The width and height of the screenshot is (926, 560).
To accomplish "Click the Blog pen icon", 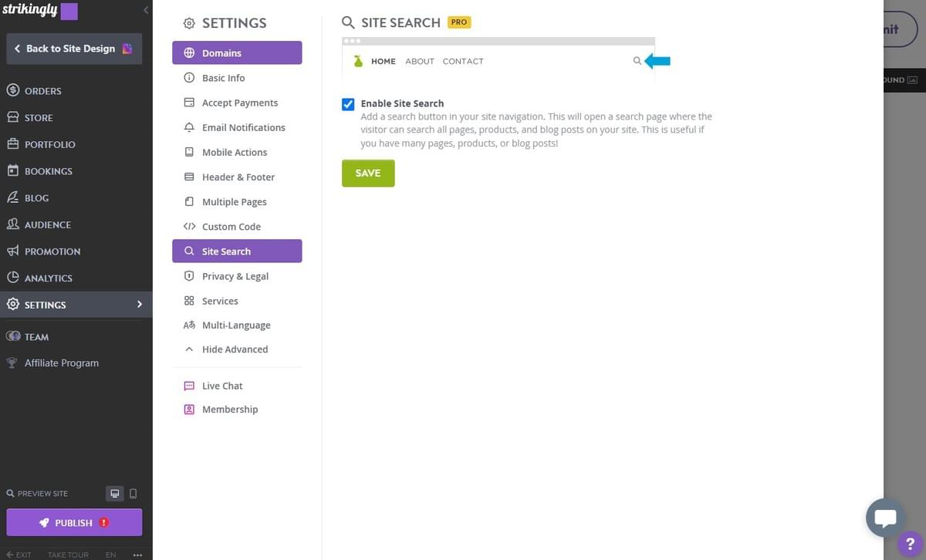I will (12, 197).
